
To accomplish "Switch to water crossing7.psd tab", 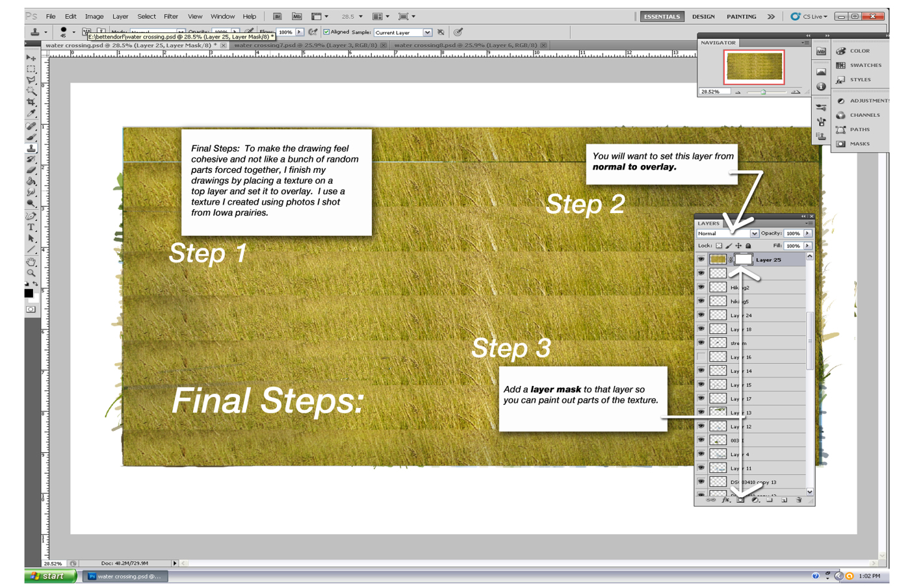I will pyautogui.click(x=305, y=45).
